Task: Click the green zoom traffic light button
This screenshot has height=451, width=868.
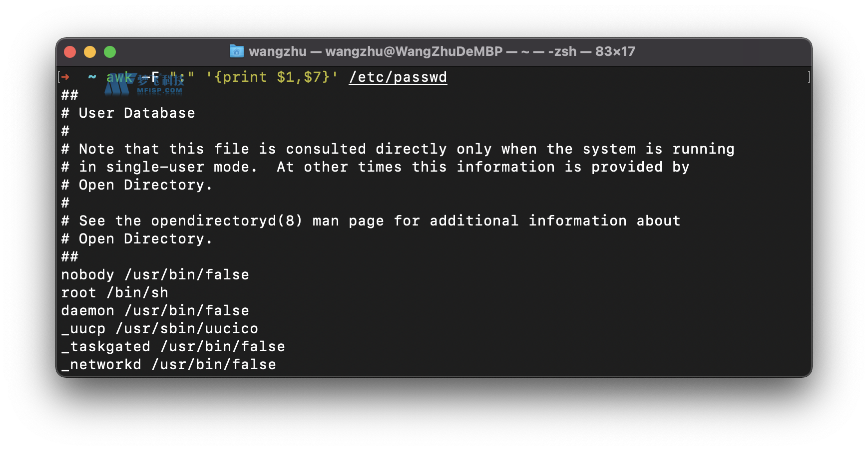Action: [x=110, y=51]
